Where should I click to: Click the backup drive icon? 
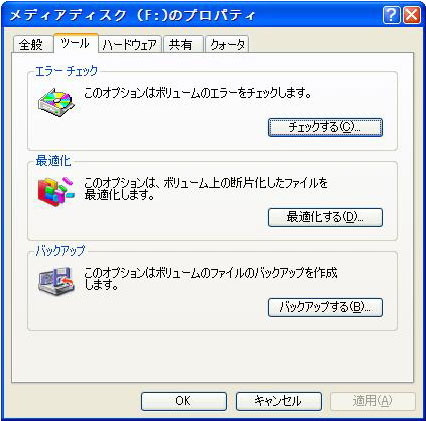[x=56, y=282]
